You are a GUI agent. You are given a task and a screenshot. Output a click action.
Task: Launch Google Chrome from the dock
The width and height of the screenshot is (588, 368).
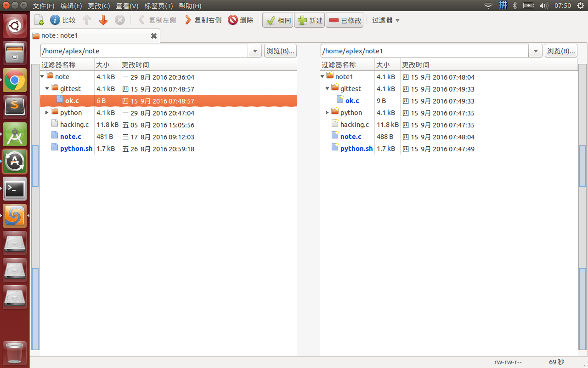[x=15, y=80]
